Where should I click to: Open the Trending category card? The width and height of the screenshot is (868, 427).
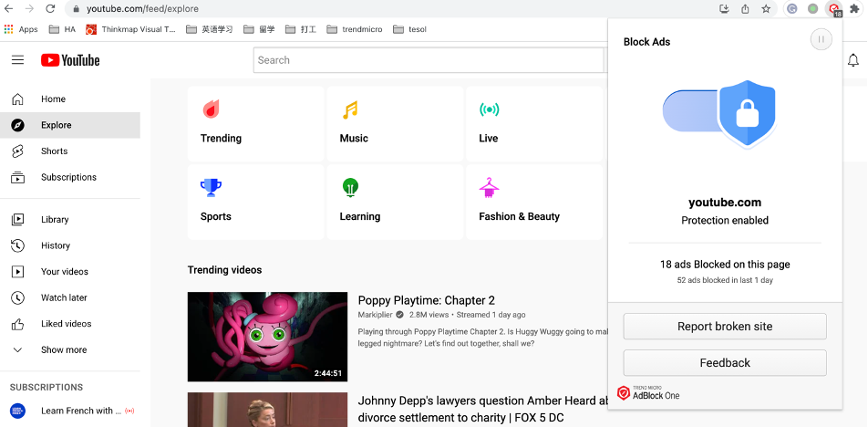coord(255,124)
